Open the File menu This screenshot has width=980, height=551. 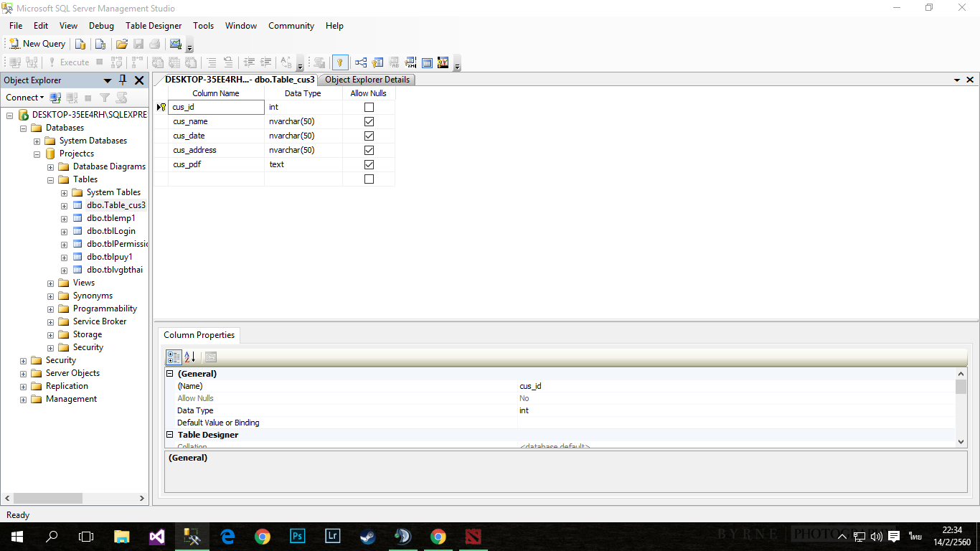tap(16, 26)
